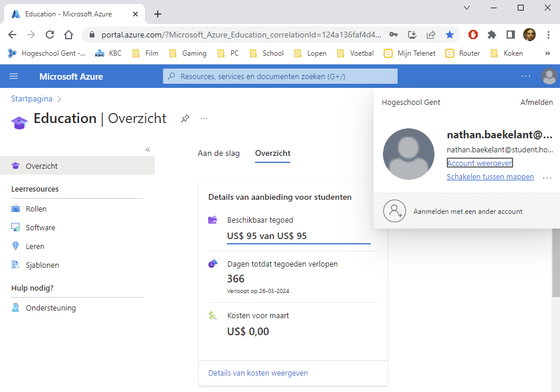560x392 pixels.
Task: Open Mijn Telenet bookmark
Action: (410, 53)
